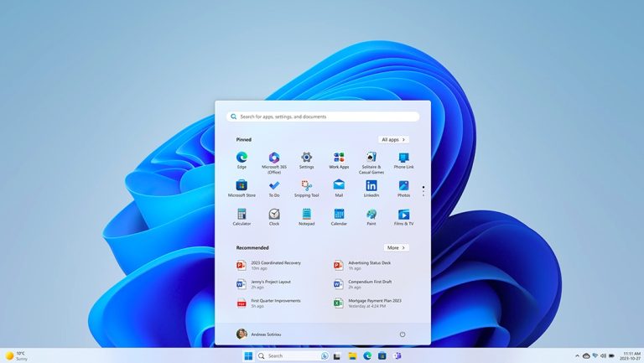Open Films & TV app
Image resolution: width=644 pixels, height=363 pixels.
coord(403,215)
